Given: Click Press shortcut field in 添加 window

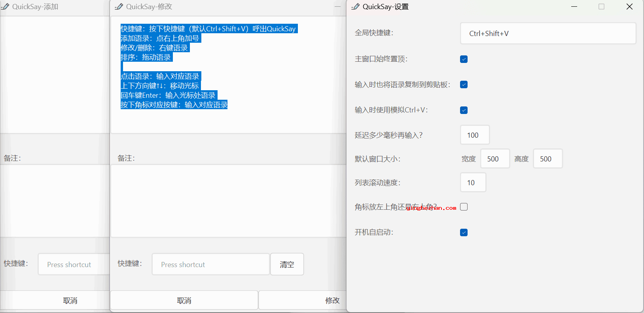Looking at the screenshot, I should (74, 264).
